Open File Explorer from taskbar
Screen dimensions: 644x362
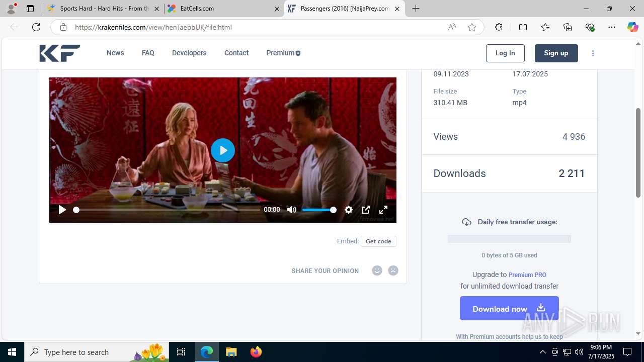click(x=231, y=352)
